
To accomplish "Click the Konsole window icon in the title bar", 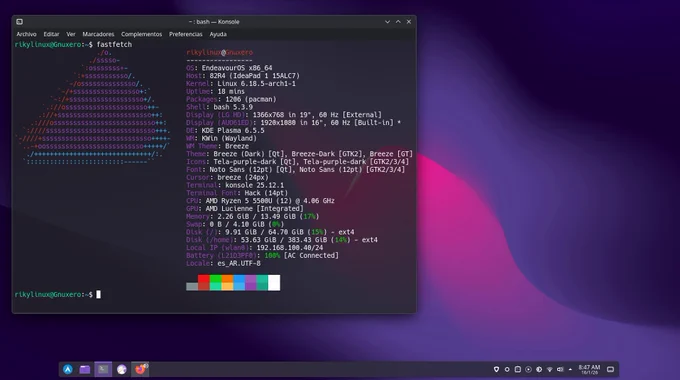I will pos(20,22).
